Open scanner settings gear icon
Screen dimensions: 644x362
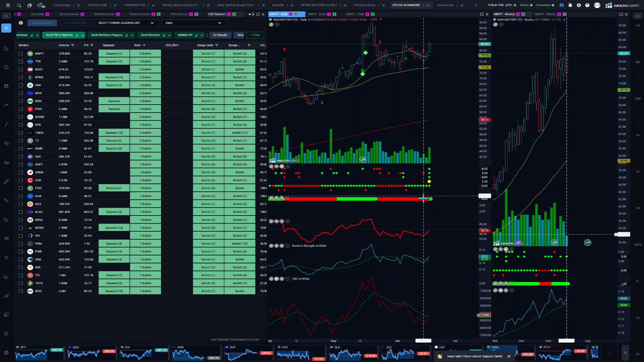pyautogui.click(x=21, y=23)
